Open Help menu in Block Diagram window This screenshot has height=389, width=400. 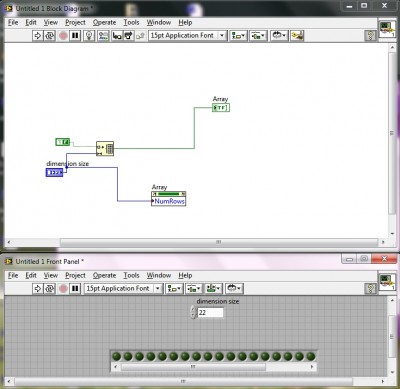click(x=185, y=22)
